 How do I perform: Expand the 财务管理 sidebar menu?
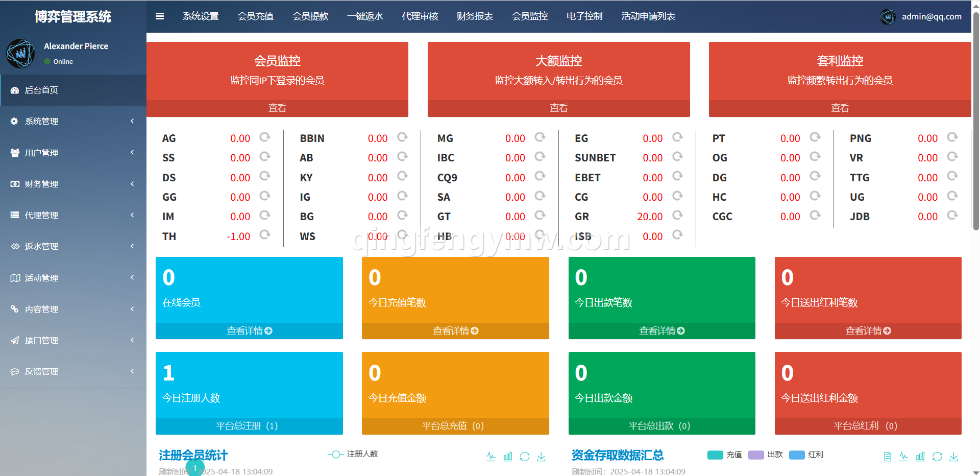[x=73, y=184]
